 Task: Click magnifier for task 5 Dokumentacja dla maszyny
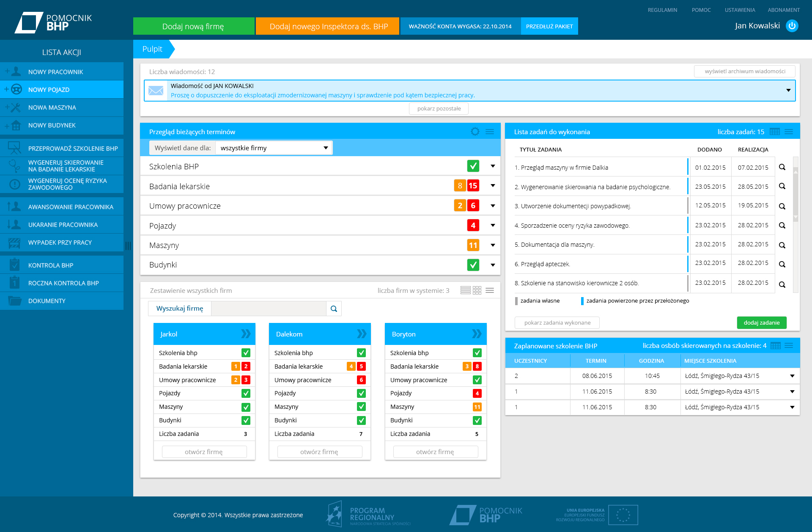coord(782,245)
